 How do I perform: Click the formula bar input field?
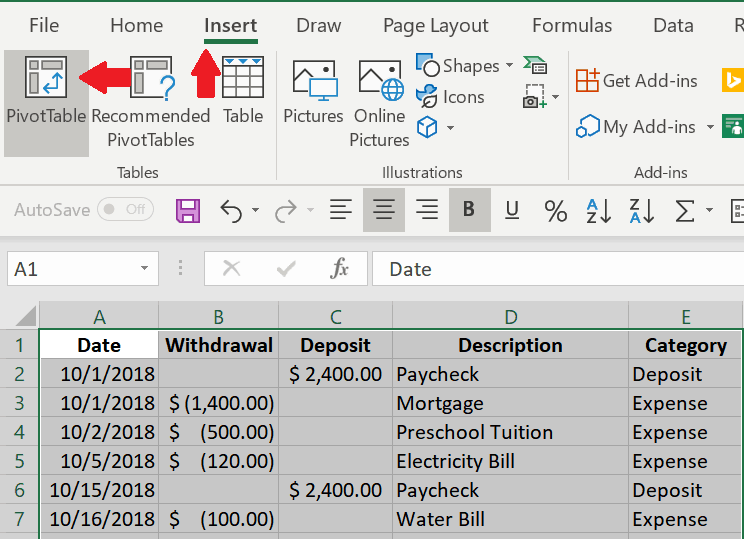(560, 269)
